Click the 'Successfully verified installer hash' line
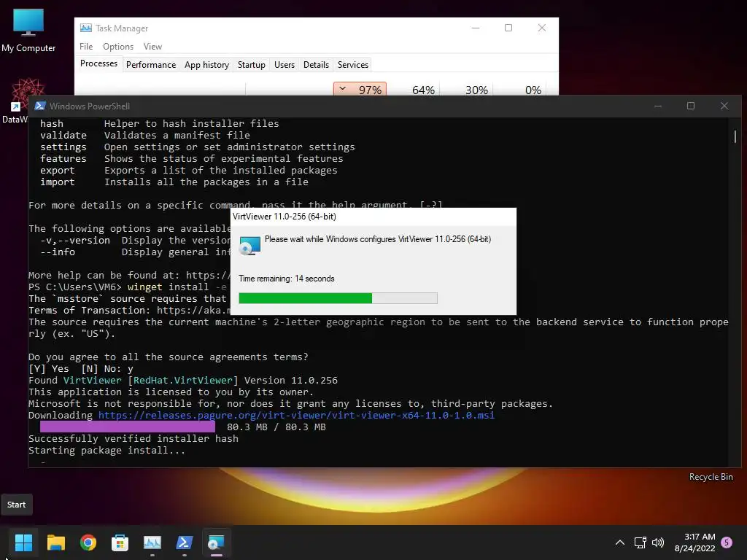747x560 pixels. [133, 438]
